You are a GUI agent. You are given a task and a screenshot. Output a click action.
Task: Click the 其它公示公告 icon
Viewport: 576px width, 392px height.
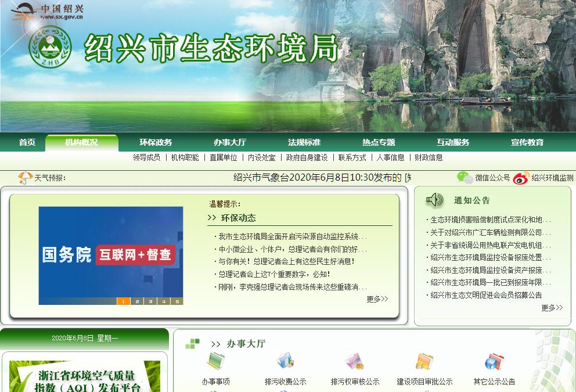pyautogui.click(x=494, y=362)
